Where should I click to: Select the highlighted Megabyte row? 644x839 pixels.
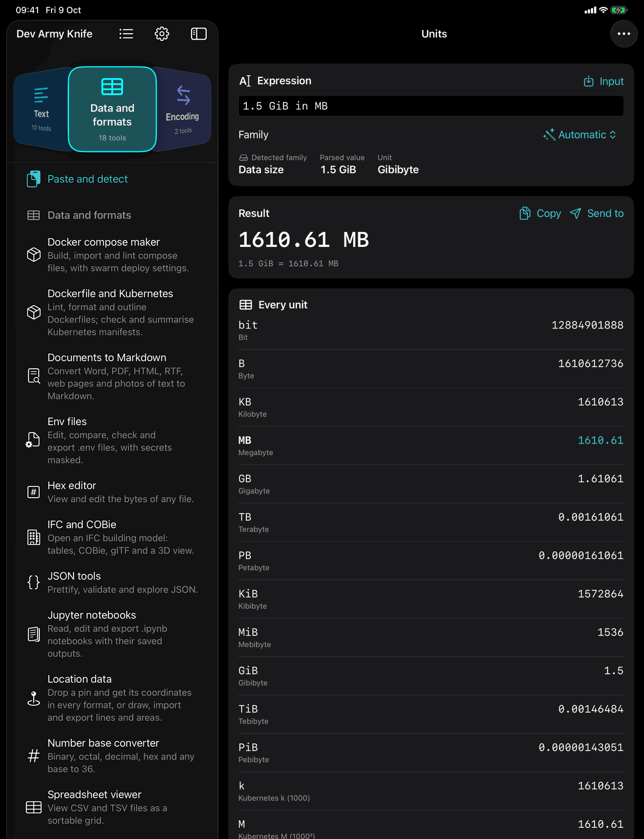click(431, 446)
